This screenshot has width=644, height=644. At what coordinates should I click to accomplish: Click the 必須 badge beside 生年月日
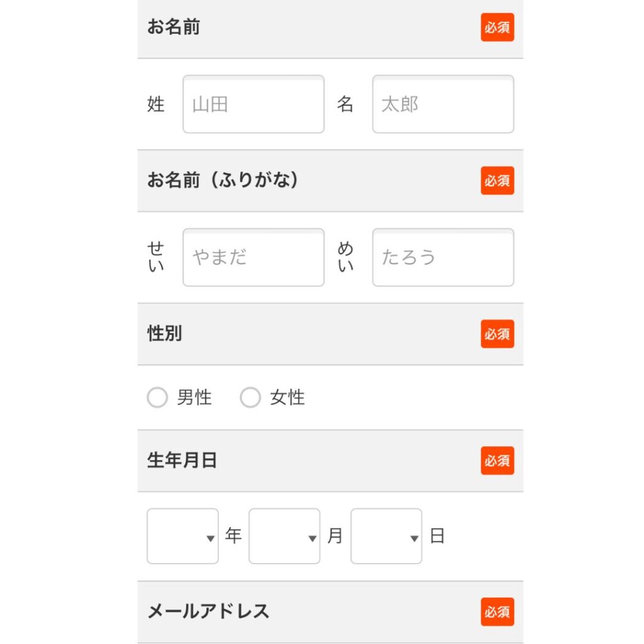coord(497,461)
